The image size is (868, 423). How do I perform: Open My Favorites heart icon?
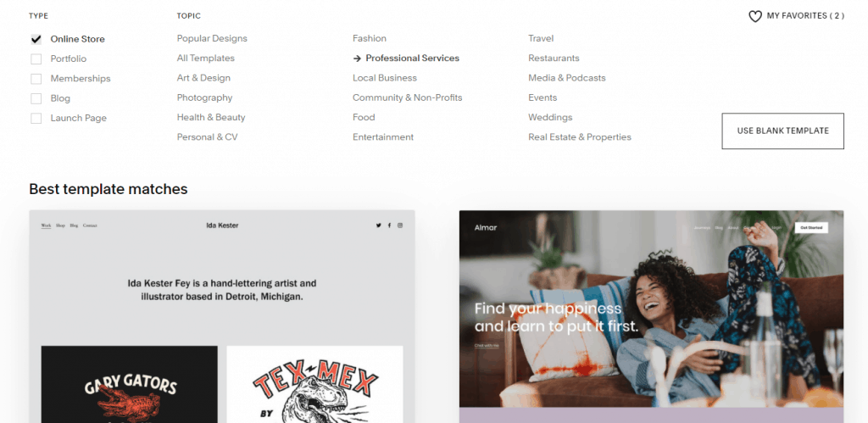click(755, 17)
